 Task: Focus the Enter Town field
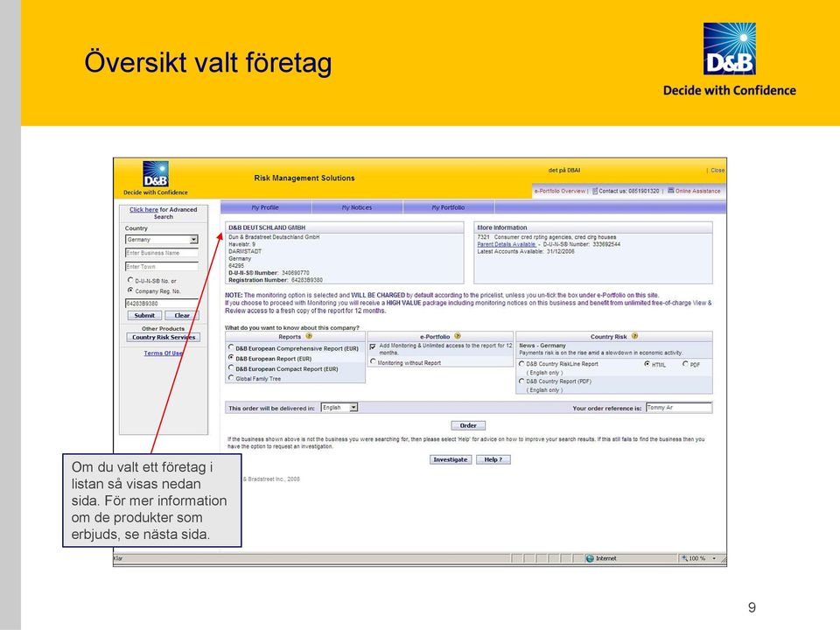[x=162, y=266]
